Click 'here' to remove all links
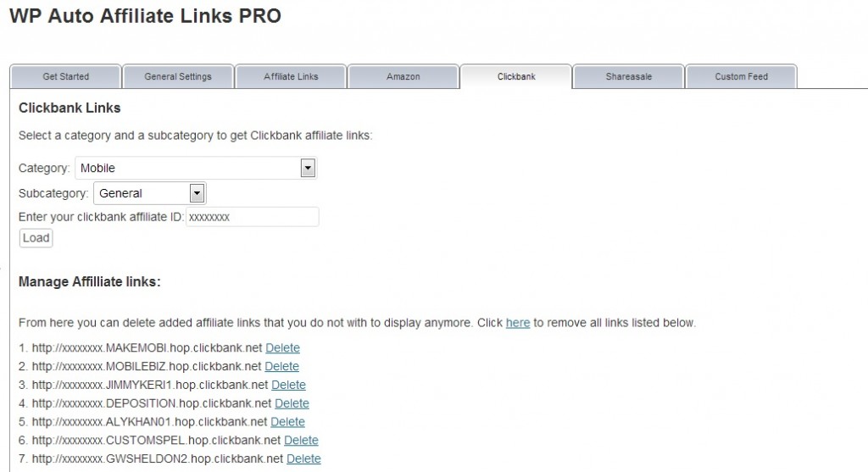This screenshot has height=472, width=868. click(518, 323)
